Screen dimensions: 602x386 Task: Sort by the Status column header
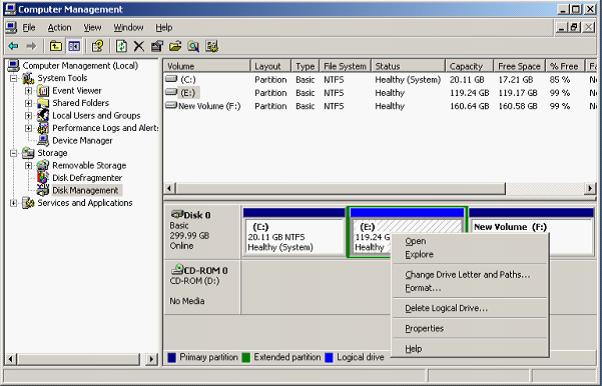tap(408, 66)
